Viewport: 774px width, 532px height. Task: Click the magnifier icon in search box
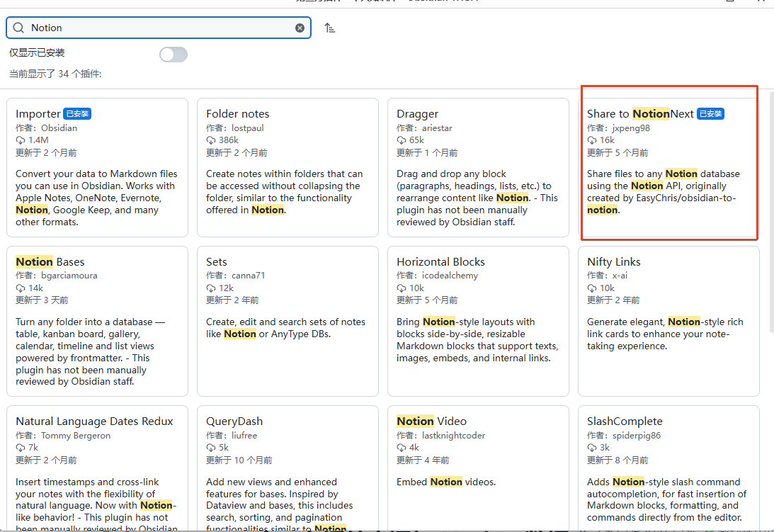[18, 28]
